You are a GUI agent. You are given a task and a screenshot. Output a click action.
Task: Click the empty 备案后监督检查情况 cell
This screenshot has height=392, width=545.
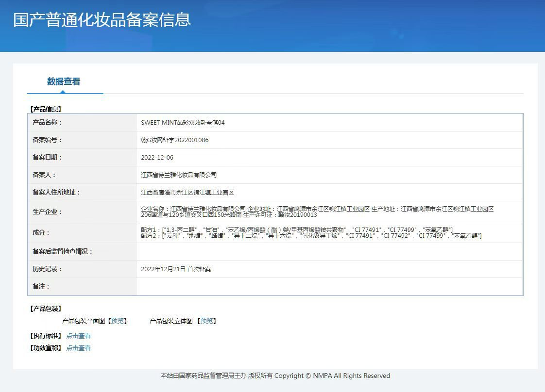point(329,251)
